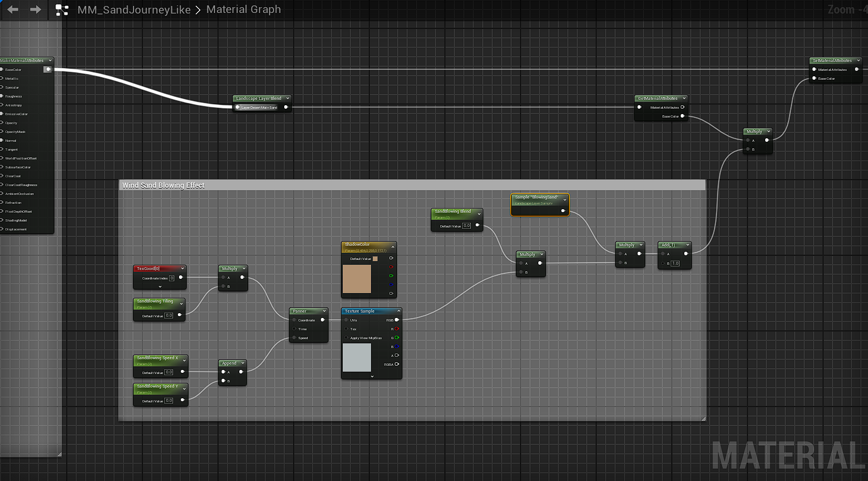This screenshot has width=868, height=481.
Task: Click the ShadowColor blue output pin
Action: (x=391, y=284)
